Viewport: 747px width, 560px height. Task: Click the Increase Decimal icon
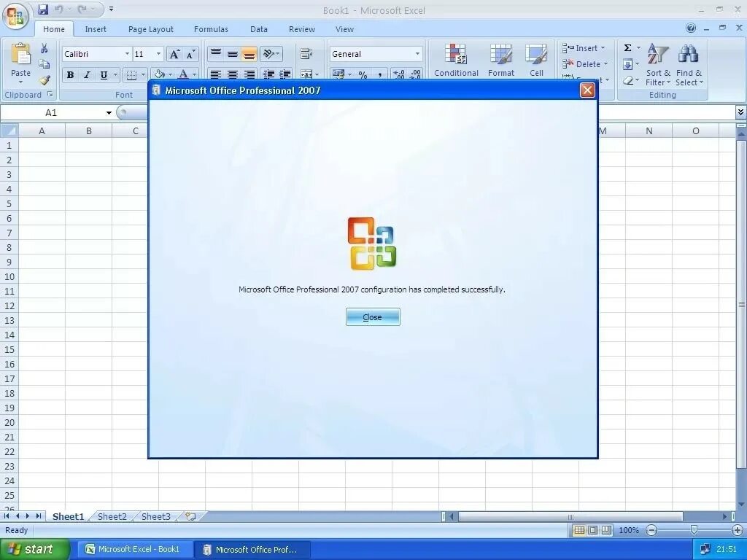(x=399, y=74)
